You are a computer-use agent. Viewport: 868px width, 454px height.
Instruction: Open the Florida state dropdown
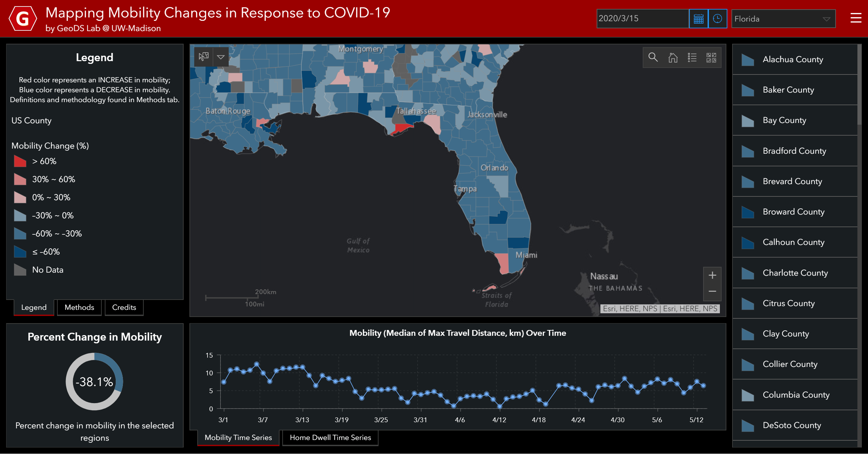pos(783,19)
